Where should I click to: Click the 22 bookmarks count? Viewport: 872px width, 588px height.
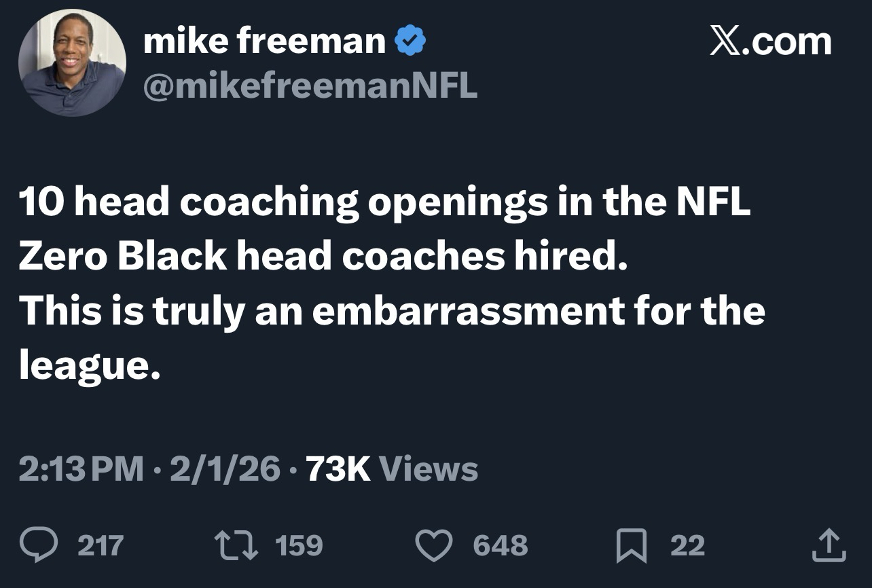click(x=687, y=545)
